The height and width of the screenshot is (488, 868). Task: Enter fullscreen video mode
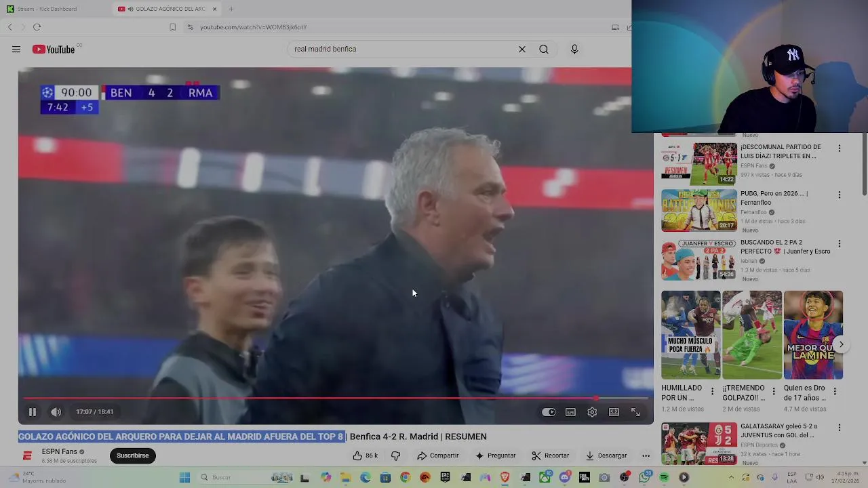pyautogui.click(x=635, y=411)
